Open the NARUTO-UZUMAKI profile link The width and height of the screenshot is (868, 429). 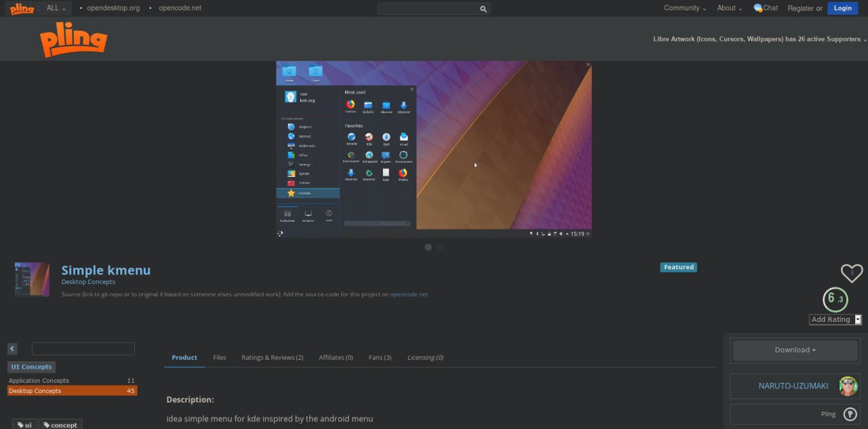click(x=793, y=386)
